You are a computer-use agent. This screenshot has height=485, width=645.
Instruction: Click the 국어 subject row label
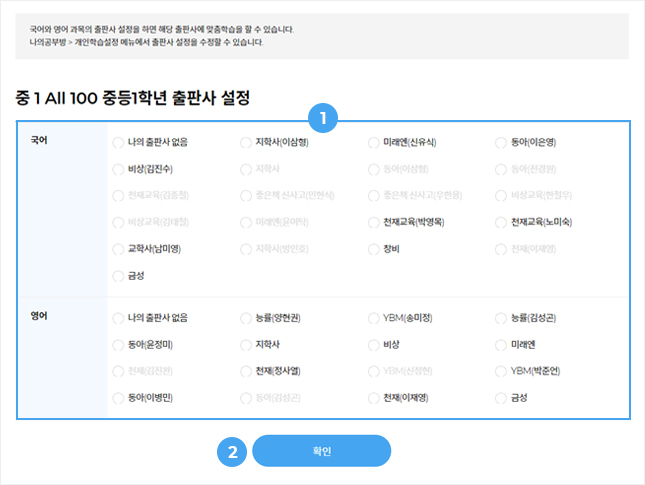[39, 140]
